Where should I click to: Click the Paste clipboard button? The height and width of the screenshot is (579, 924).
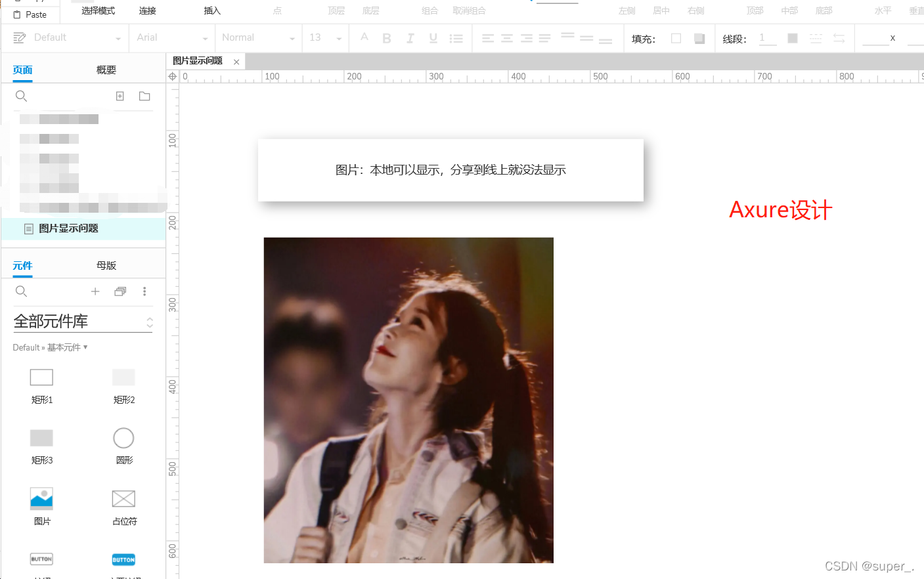pos(30,14)
